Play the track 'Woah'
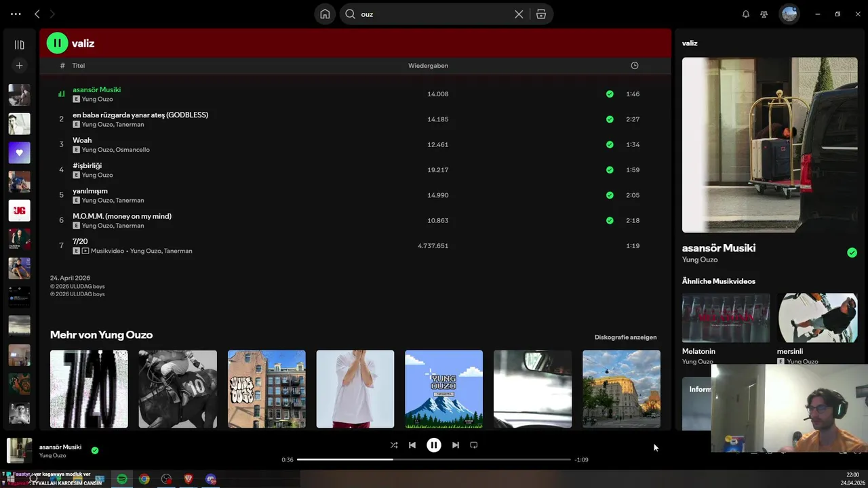Image resolution: width=868 pixels, height=488 pixels. click(82, 140)
